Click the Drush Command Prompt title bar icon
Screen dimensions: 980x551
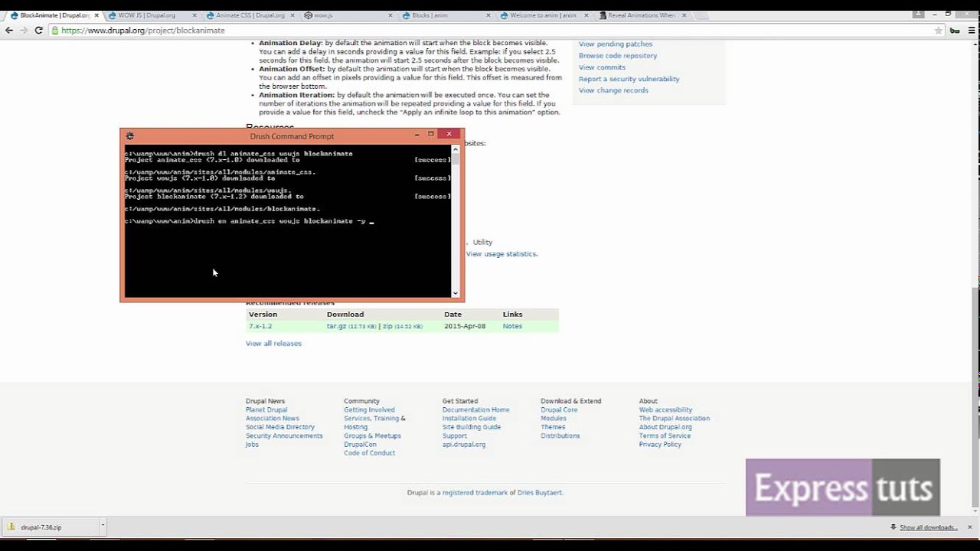tap(129, 136)
